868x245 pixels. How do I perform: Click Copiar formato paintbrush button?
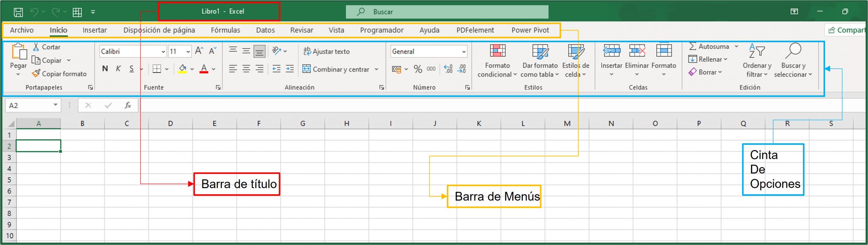pos(59,74)
